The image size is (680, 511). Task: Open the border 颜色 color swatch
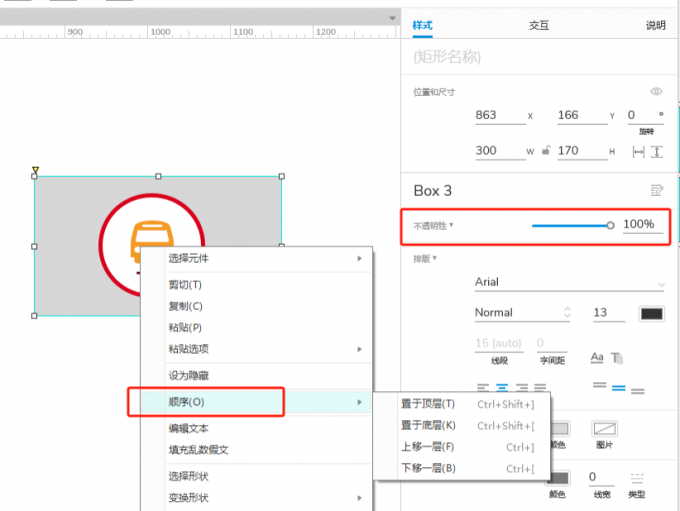558,478
